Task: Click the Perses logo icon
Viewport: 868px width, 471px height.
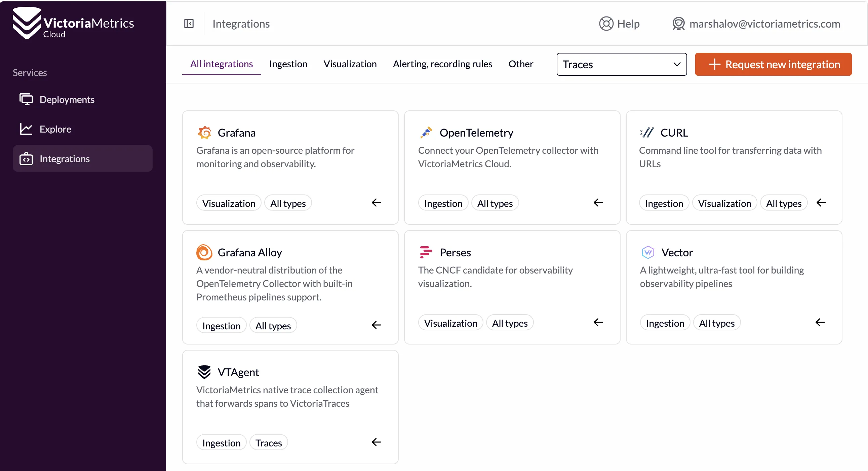Action: 426,252
